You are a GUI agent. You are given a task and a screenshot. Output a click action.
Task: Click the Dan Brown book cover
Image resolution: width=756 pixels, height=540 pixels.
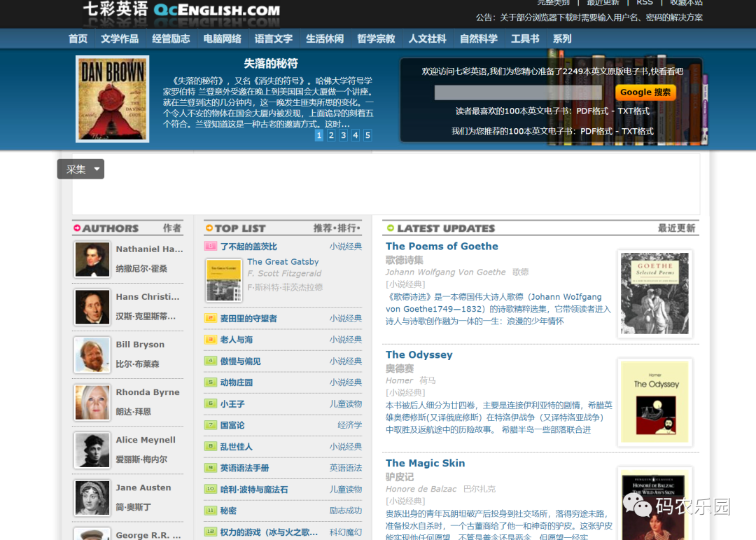click(112, 99)
